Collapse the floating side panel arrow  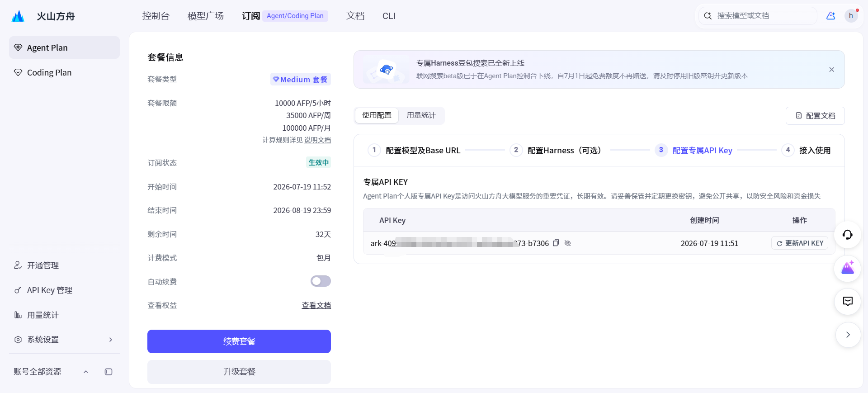[848, 335]
